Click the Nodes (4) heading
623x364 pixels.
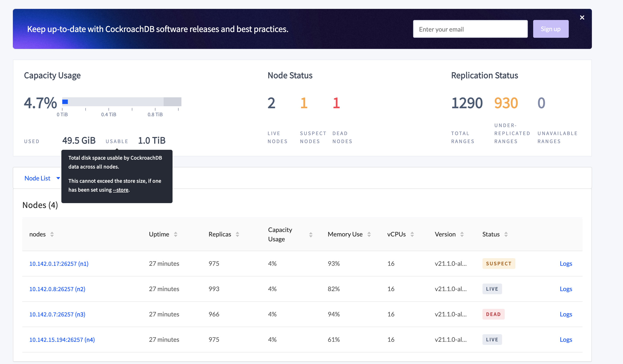click(40, 205)
